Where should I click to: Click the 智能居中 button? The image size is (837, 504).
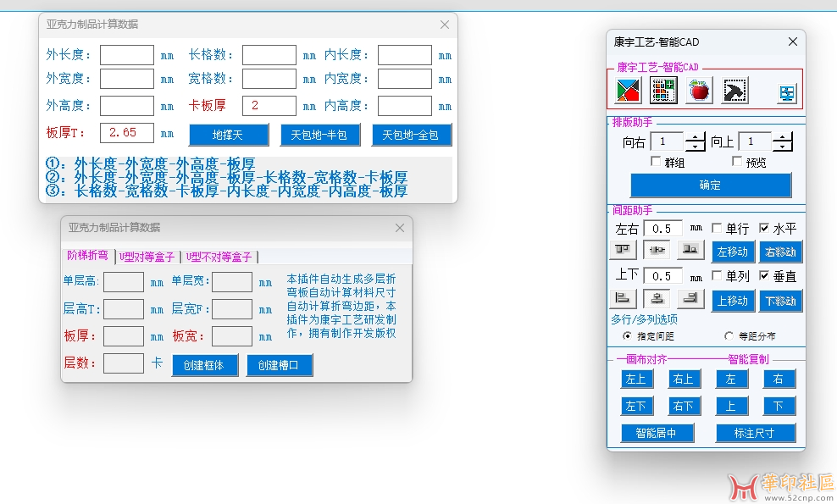point(657,433)
